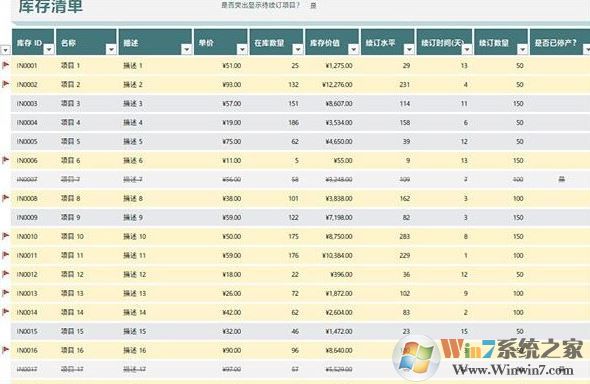Click the inventory value ¥10,384.00
The height and width of the screenshot is (384, 590).
(338, 255)
